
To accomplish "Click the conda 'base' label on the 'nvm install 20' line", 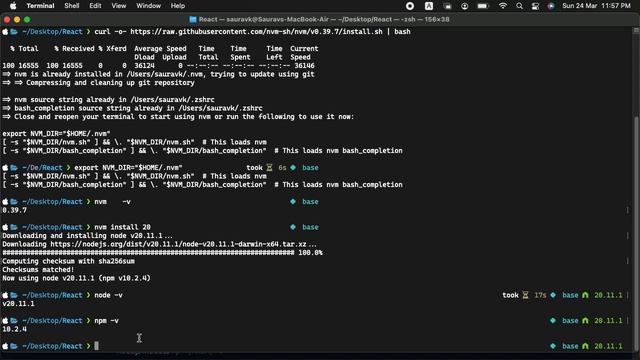I will [x=310, y=227].
